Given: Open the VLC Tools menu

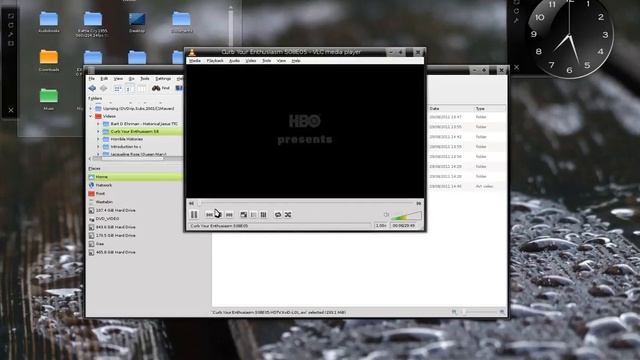Looking at the screenshot, I should tap(267, 60).
